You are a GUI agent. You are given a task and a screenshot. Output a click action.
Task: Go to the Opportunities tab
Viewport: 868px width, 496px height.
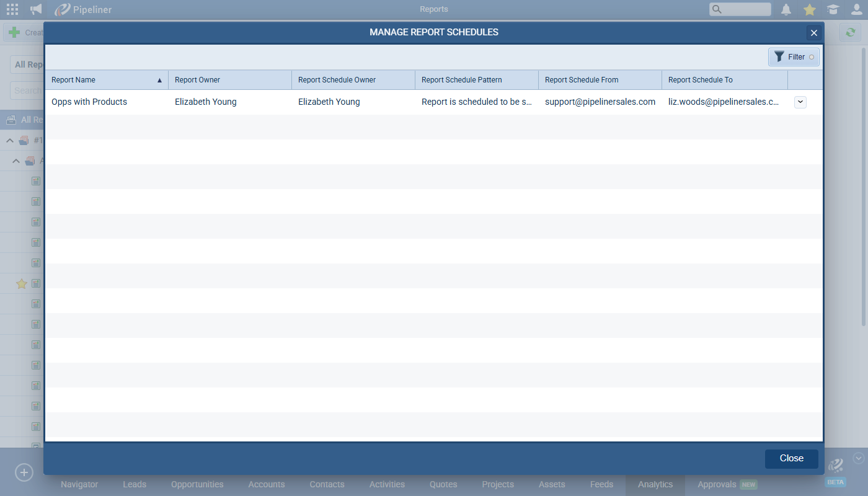pyautogui.click(x=197, y=484)
